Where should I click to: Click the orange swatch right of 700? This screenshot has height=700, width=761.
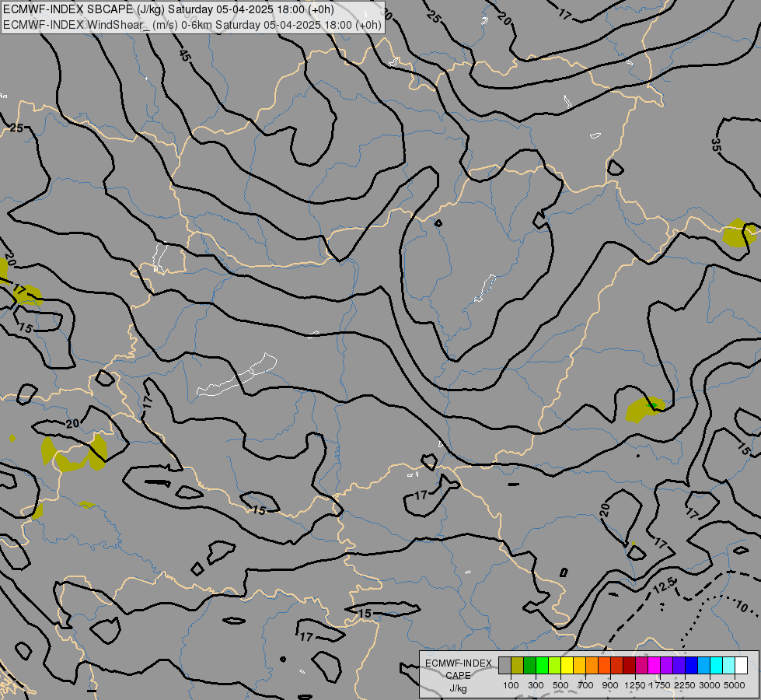[x=592, y=666]
